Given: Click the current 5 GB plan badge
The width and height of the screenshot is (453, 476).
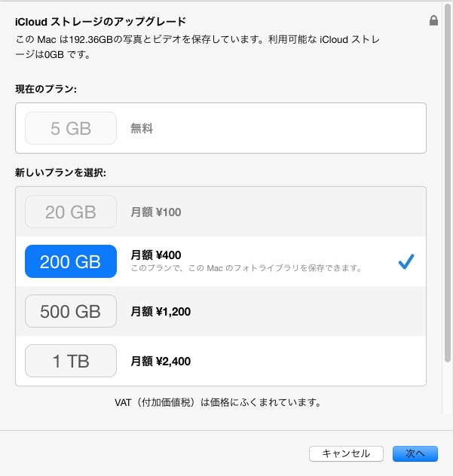Looking at the screenshot, I should [x=71, y=129].
